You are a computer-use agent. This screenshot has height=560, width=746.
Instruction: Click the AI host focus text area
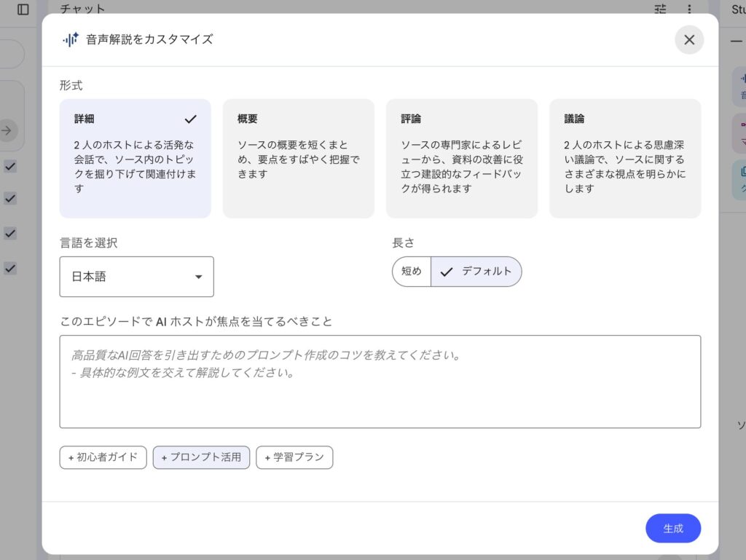pyautogui.click(x=380, y=382)
